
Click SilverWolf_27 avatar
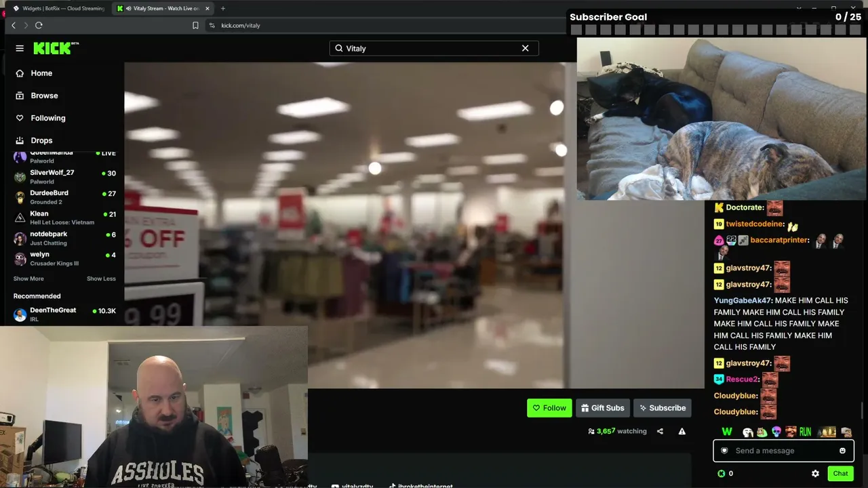pos(20,177)
